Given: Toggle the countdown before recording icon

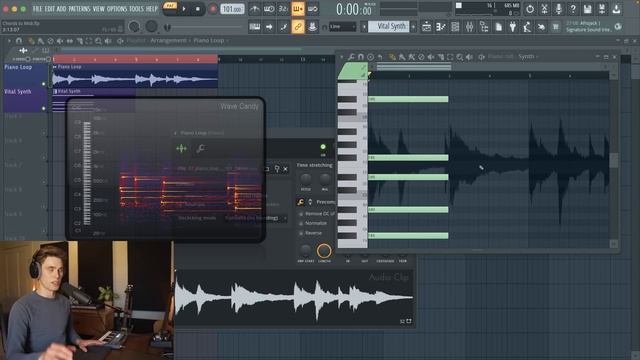Looking at the screenshot, I should (x=283, y=9).
